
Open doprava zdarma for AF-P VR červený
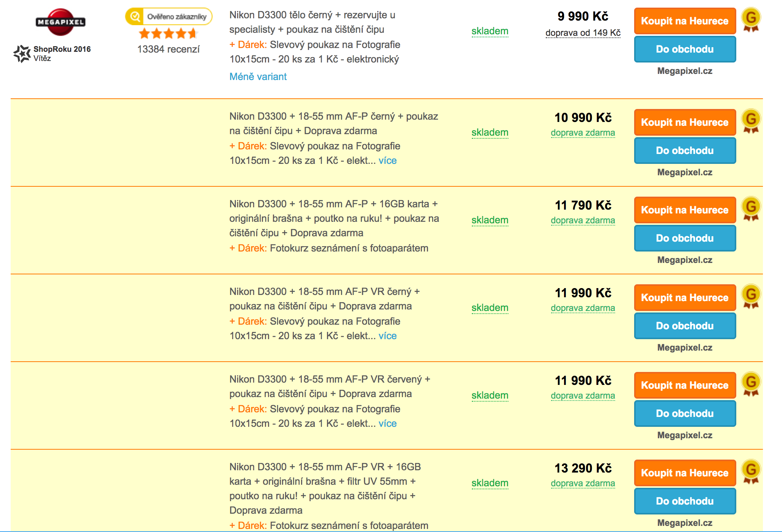[583, 396]
